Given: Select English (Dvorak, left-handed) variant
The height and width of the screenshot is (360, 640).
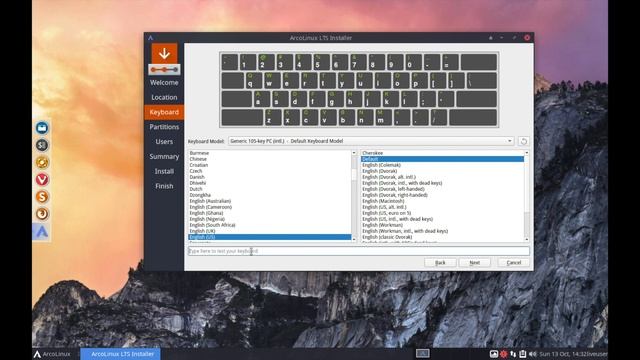Looking at the screenshot, I should pyautogui.click(x=442, y=189).
